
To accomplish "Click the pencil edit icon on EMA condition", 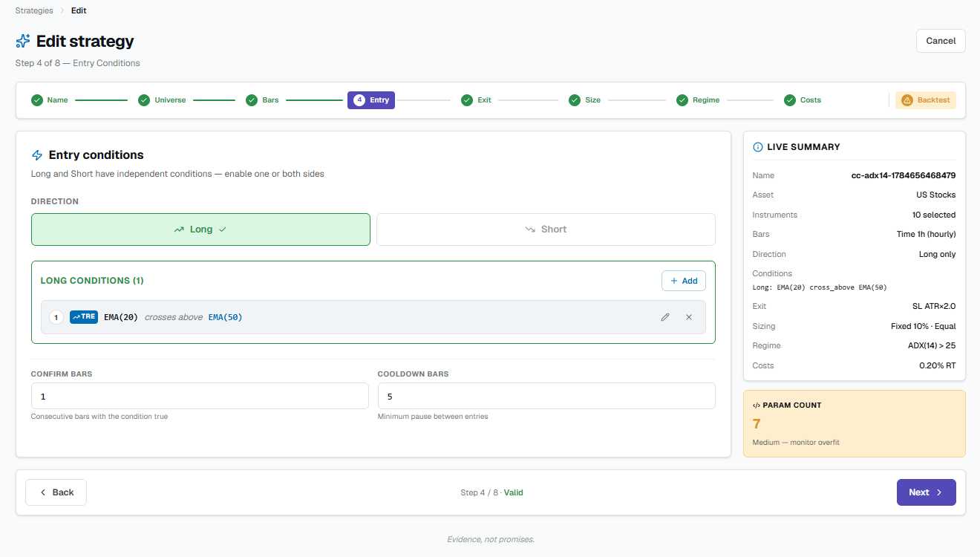I will 665,317.
